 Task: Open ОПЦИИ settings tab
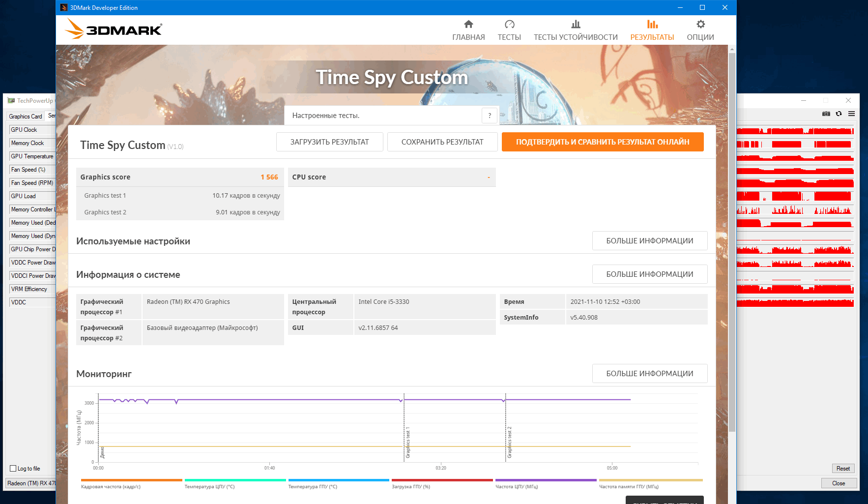[700, 30]
